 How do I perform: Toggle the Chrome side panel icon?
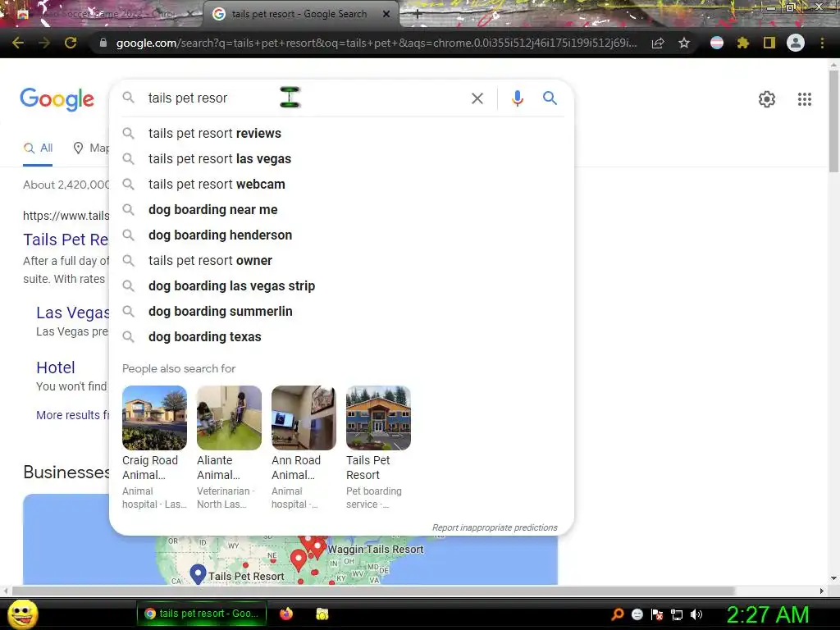click(x=769, y=43)
